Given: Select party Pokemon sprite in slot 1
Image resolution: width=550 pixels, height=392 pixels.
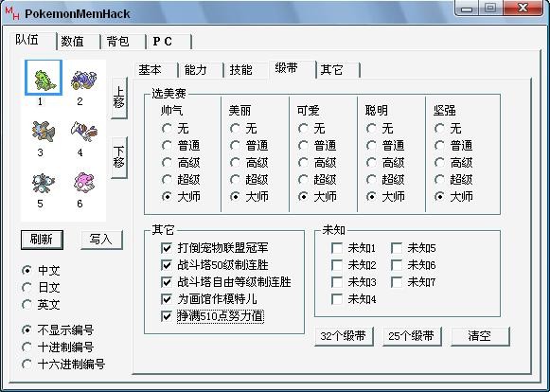Looking at the screenshot, I should coord(44,78).
